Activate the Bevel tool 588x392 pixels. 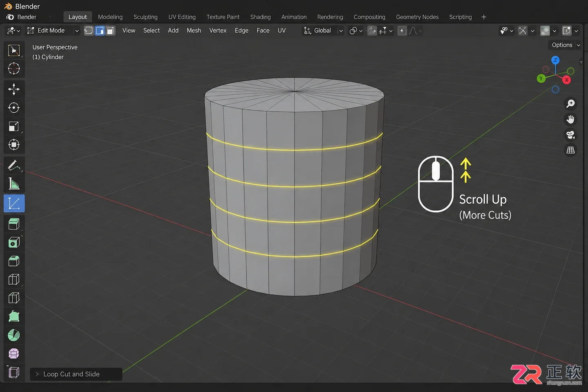[x=14, y=261]
